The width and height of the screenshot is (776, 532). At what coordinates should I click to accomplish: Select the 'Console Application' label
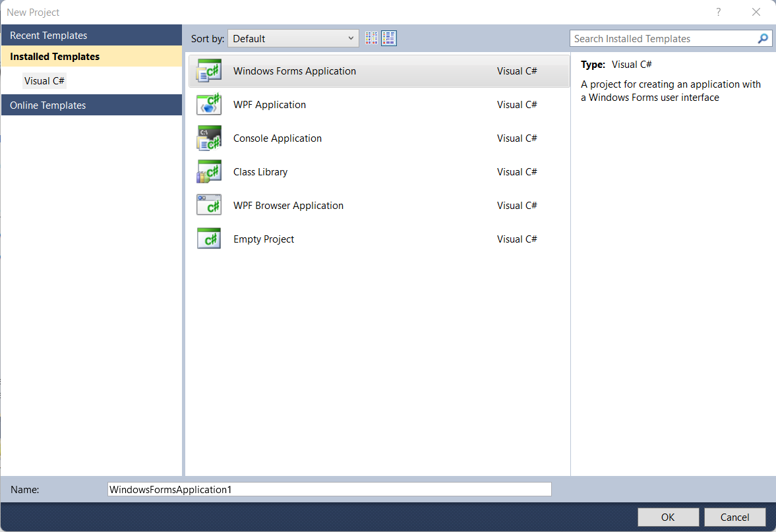coord(278,138)
